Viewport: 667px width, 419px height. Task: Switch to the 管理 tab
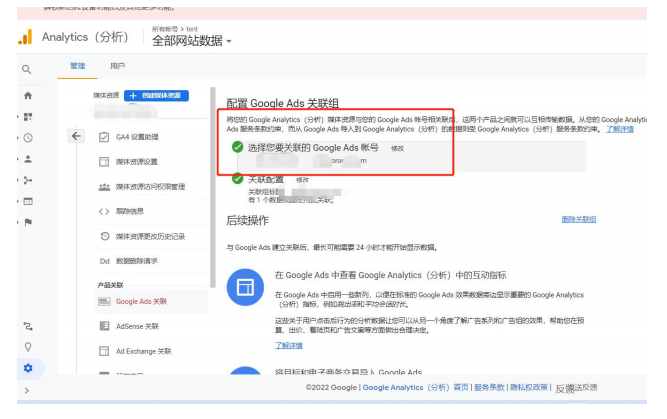77,66
